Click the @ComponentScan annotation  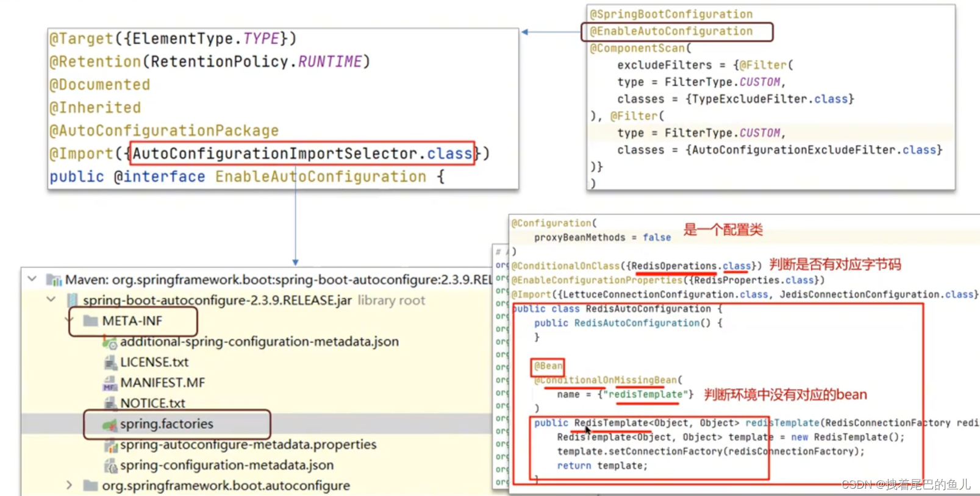(637, 48)
